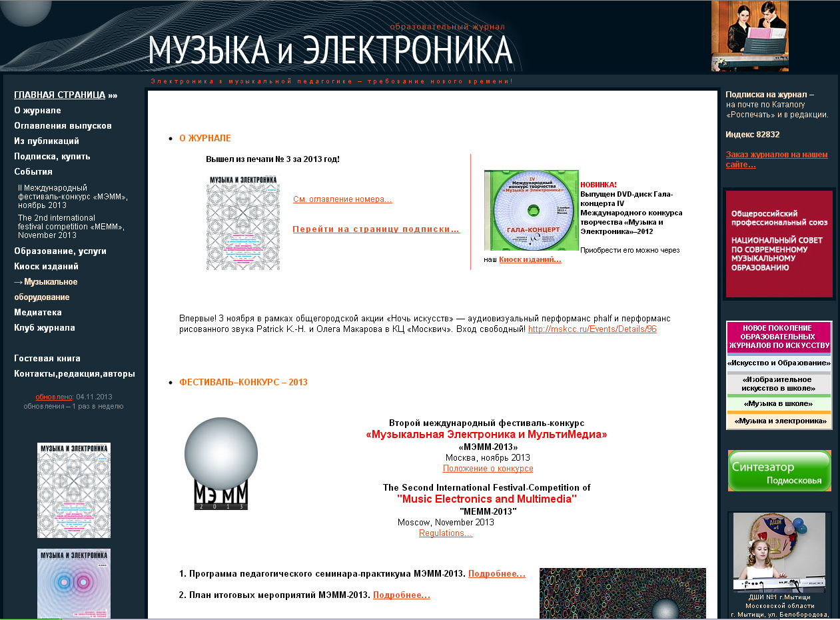Go to the О журнале sidebar page
Image resolution: width=840 pixels, height=620 pixels.
[x=37, y=110]
